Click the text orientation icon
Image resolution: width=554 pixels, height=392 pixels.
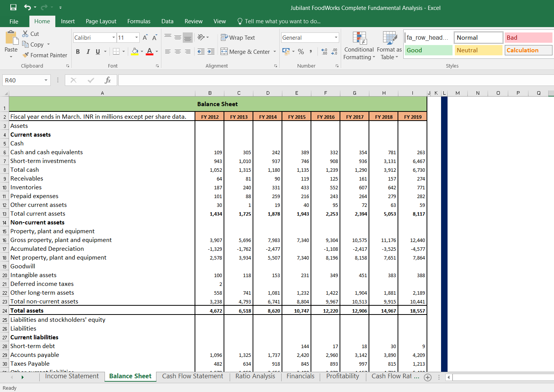[201, 37]
